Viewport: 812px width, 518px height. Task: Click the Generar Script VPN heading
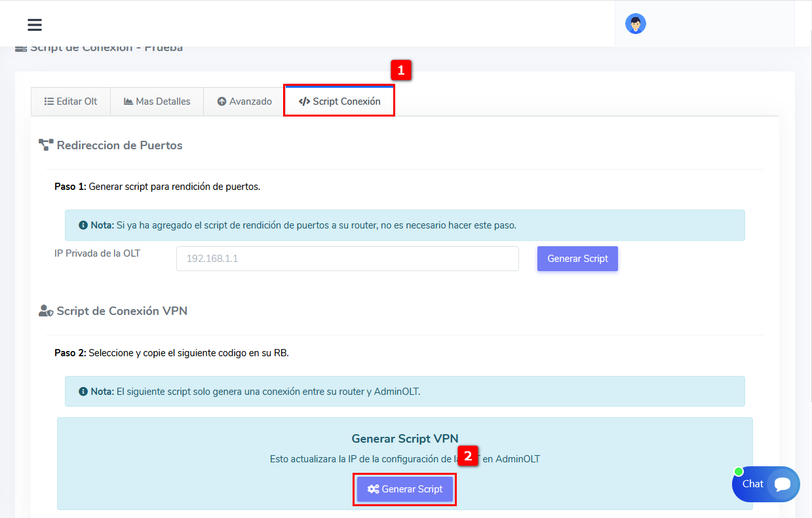pos(404,439)
